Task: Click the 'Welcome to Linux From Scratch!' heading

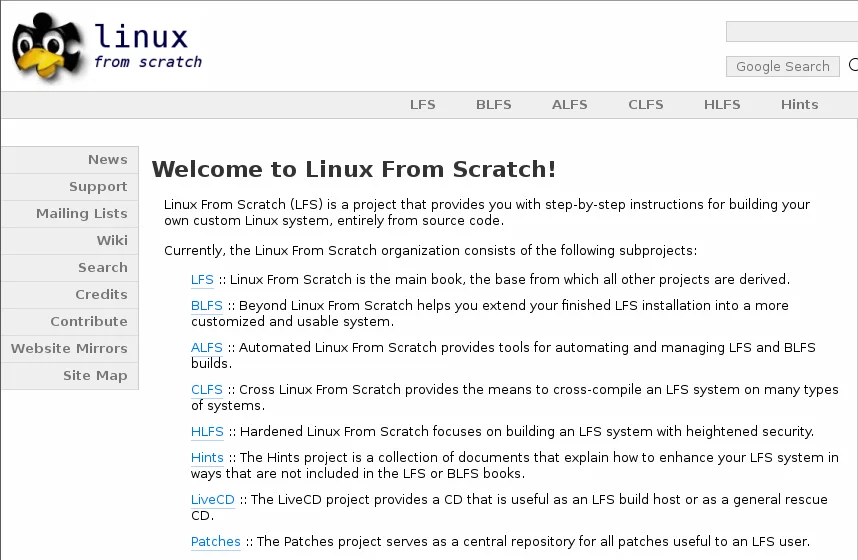Action: [x=353, y=169]
